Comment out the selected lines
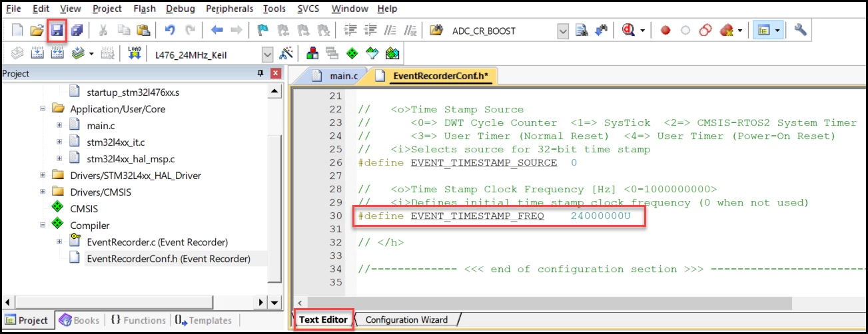This screenshot has width=868, height=334. pyautogui.click(x=392, y=31)
